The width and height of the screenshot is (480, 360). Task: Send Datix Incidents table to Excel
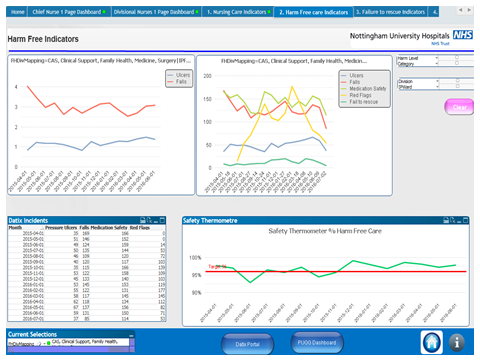coord(149,220)
